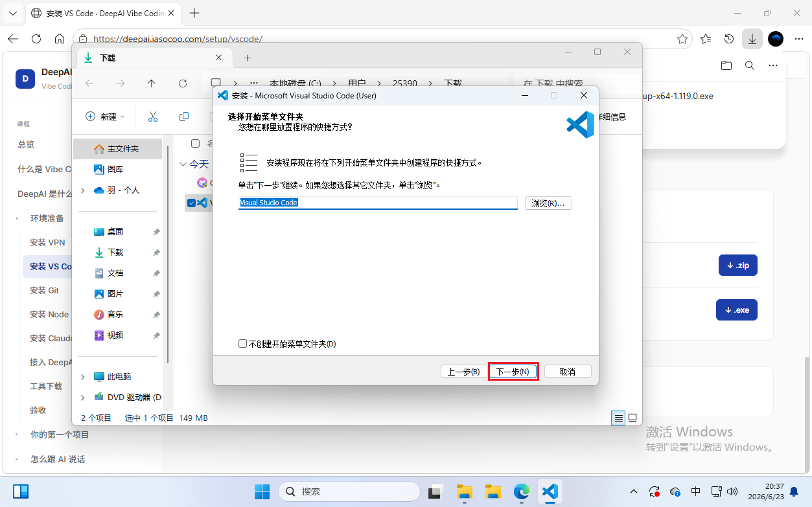This screenshot has height=507, width=812.
Task: Click Edge browser back button
Action: [13, 39]
